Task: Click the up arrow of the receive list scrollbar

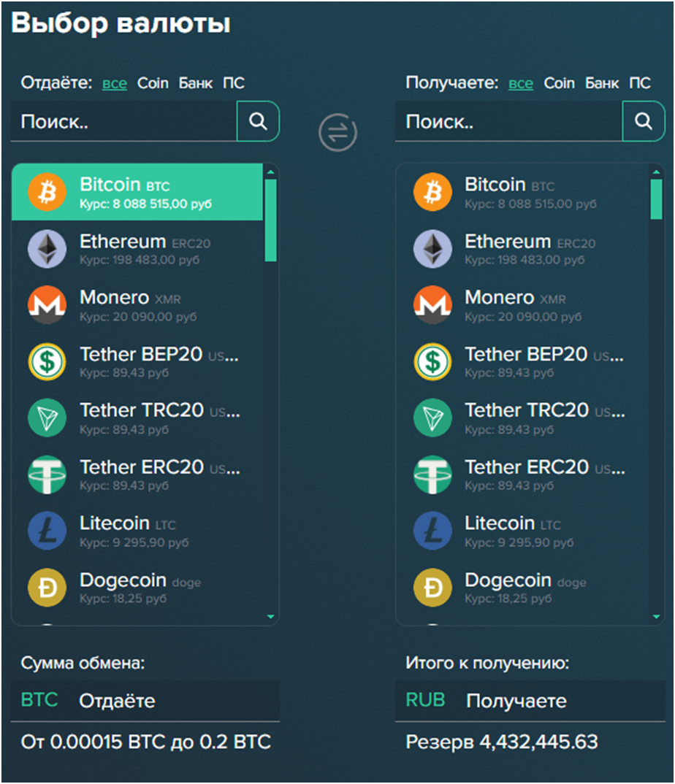Action: click(657, 172)
